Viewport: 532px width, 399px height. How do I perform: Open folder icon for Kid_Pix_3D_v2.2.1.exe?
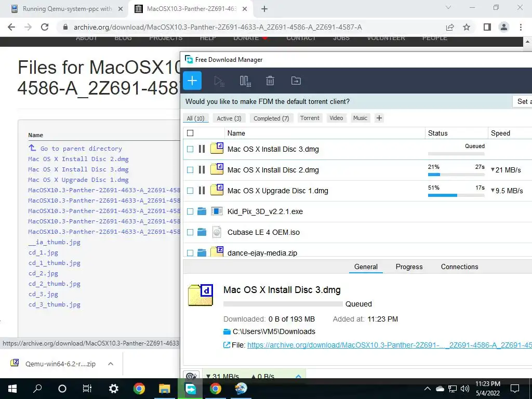202,211
